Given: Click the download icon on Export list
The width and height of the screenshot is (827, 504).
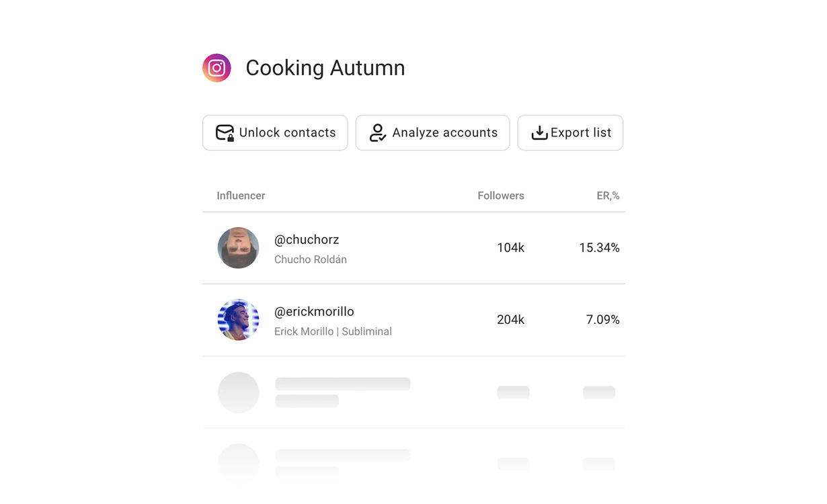Looking at the screenshot, I should click(x=539, y=132).
